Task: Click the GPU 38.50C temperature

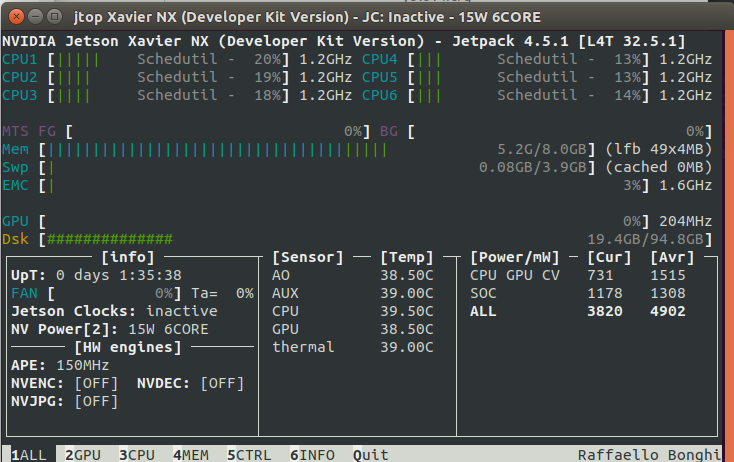Action: pos(407,329)
